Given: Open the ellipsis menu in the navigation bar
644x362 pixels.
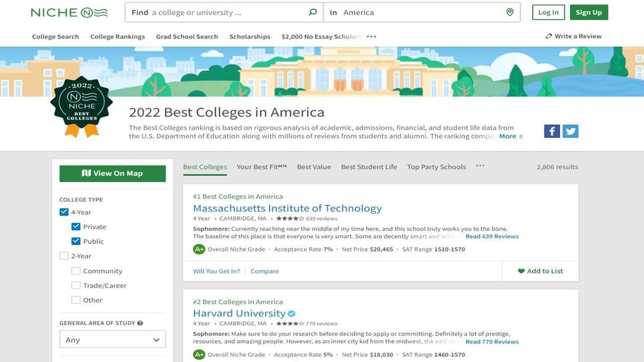Looking at the screenshot, I should (371, 36).
